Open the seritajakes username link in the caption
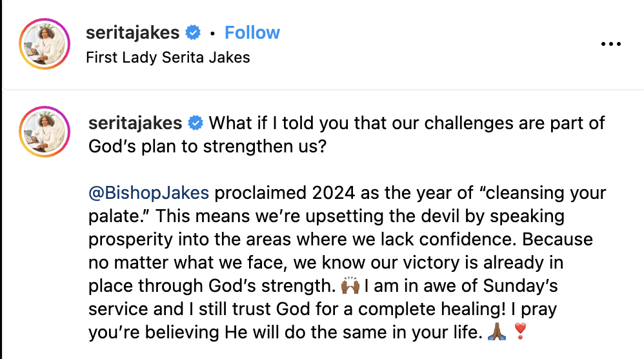Viewport: 644px width, 359px height. [136, 123]
